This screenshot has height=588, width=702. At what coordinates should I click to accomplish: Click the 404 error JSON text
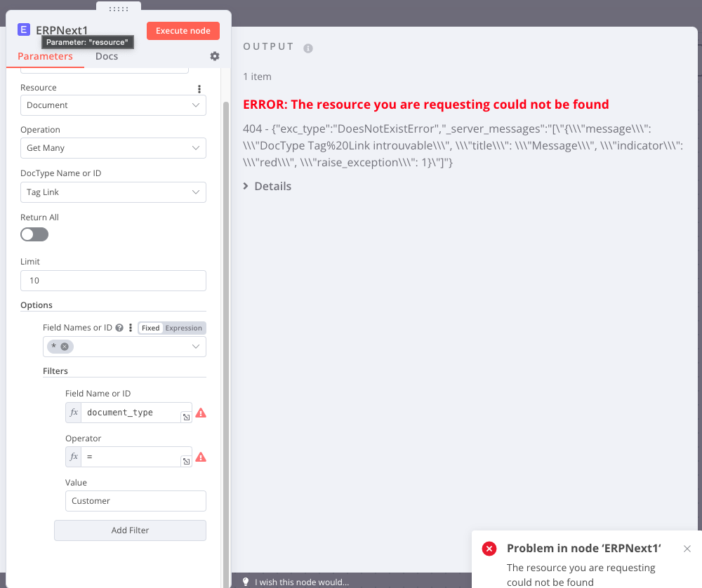(x=463, y=145)
